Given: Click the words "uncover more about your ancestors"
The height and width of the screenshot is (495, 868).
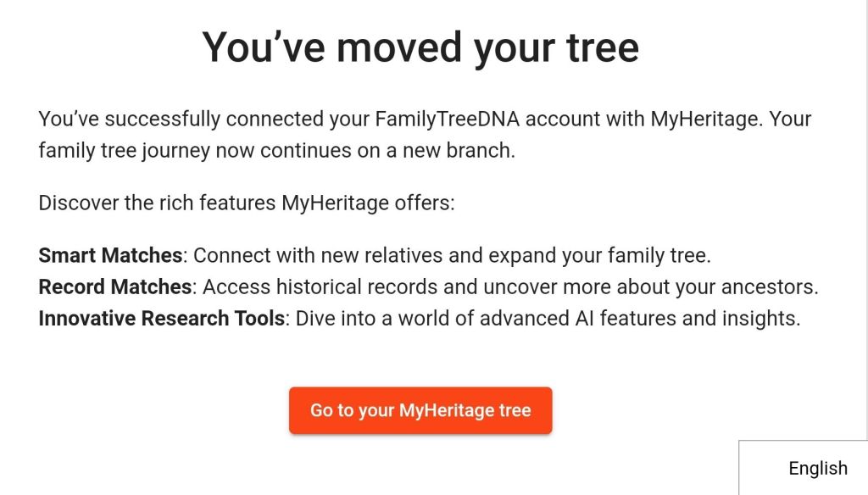Looking at the screenshot, I should [x=650, y=287].
